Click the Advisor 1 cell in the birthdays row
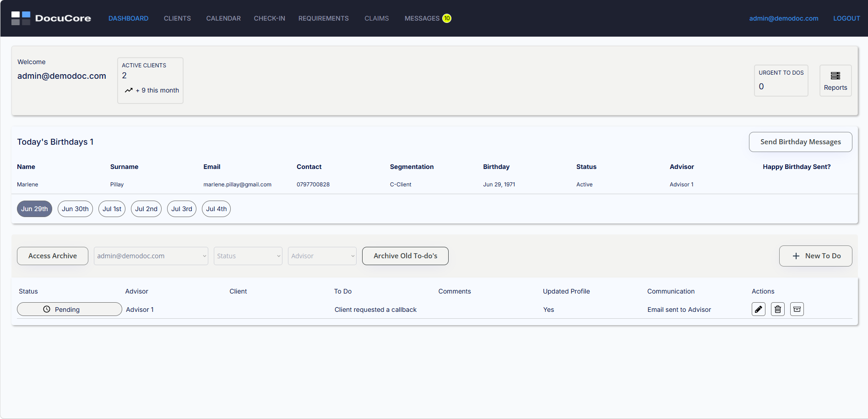 681,185
